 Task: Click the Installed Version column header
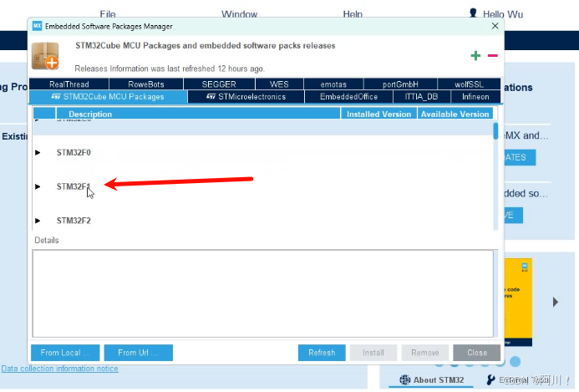(x=378, y=114)
